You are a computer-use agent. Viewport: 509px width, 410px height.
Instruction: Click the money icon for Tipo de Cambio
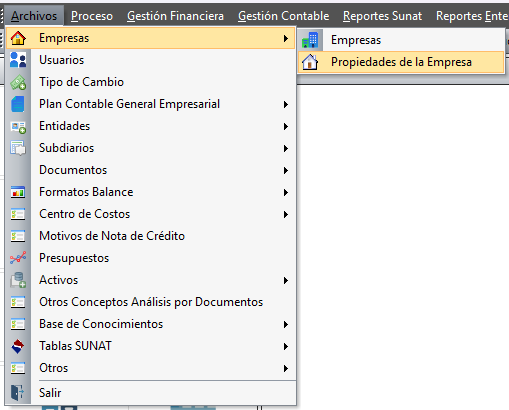18,82
